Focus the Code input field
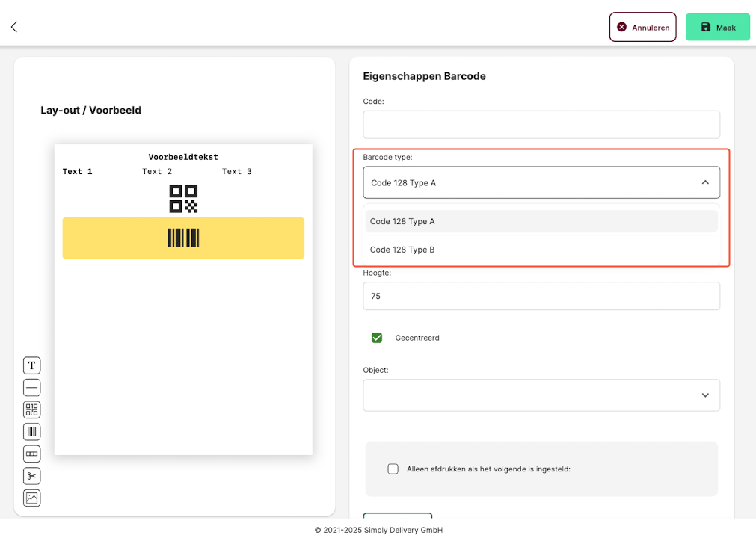Screen dimensions: 756x538 tap(541, 125)
